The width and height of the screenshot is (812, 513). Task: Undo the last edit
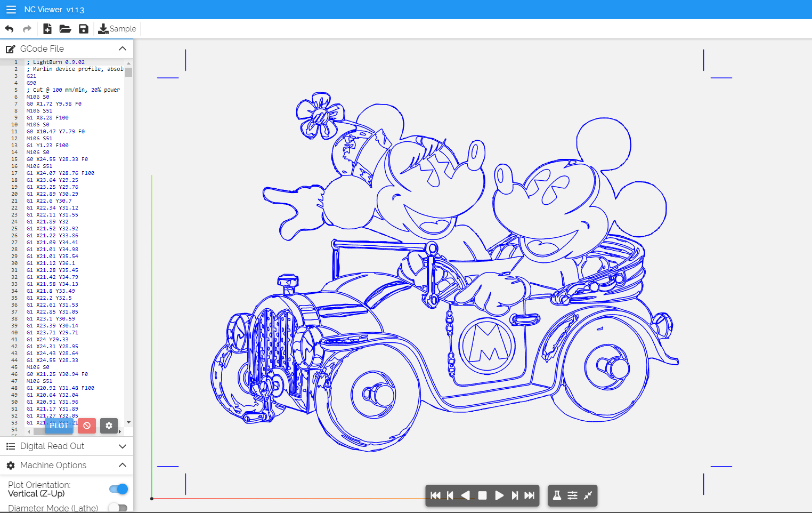(9, 29)
